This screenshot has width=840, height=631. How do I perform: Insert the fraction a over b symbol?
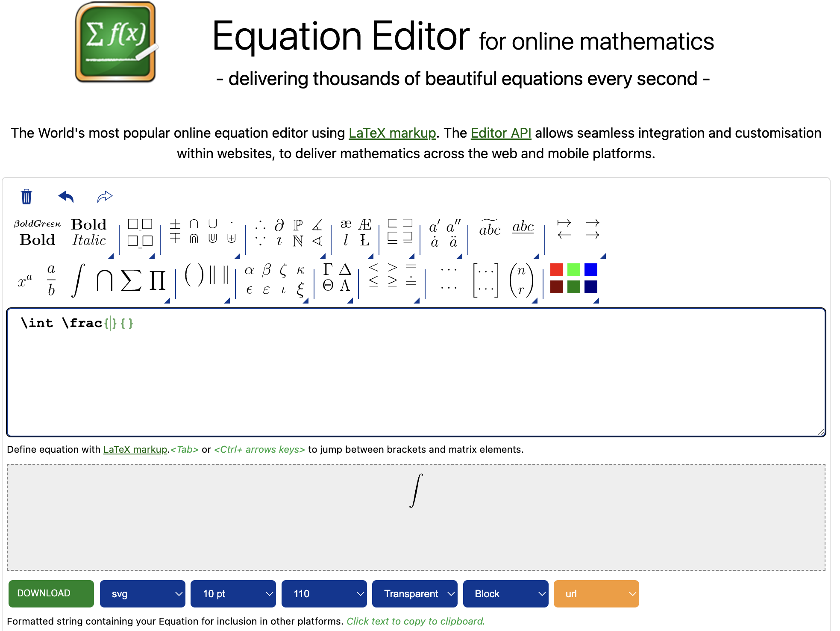(51, 280)
